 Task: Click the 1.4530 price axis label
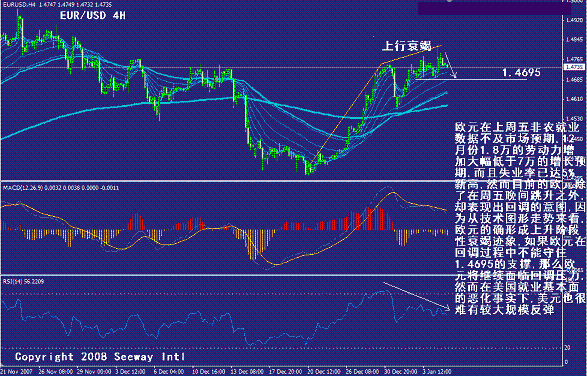coord(574,119)
